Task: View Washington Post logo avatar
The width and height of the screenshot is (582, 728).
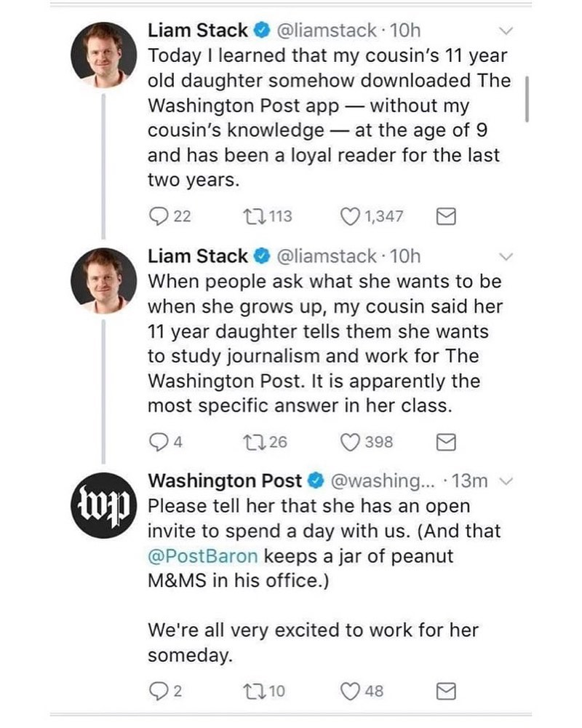Action: [x=104, y=506]
